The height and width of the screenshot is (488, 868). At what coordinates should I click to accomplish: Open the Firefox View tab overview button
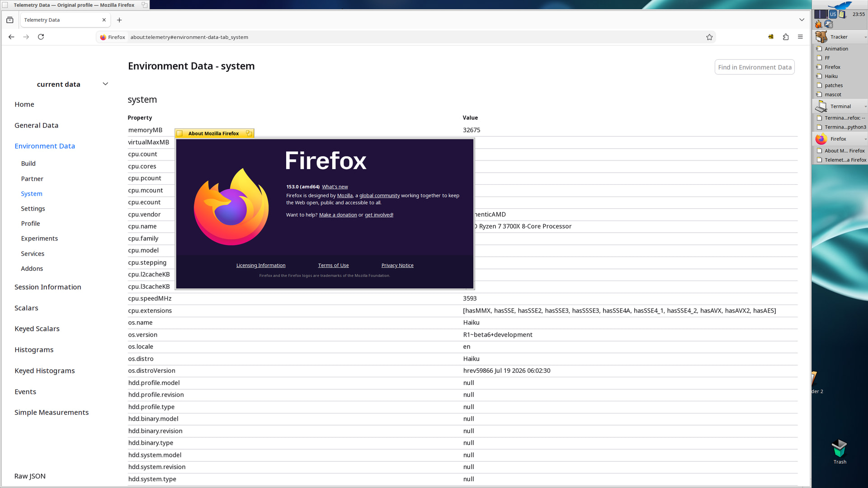10,20
